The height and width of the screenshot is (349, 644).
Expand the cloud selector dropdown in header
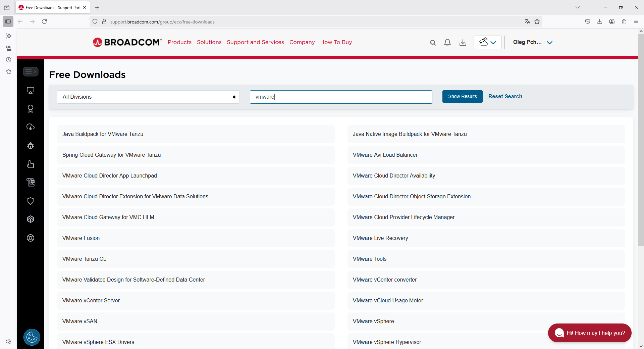point(488,42)
